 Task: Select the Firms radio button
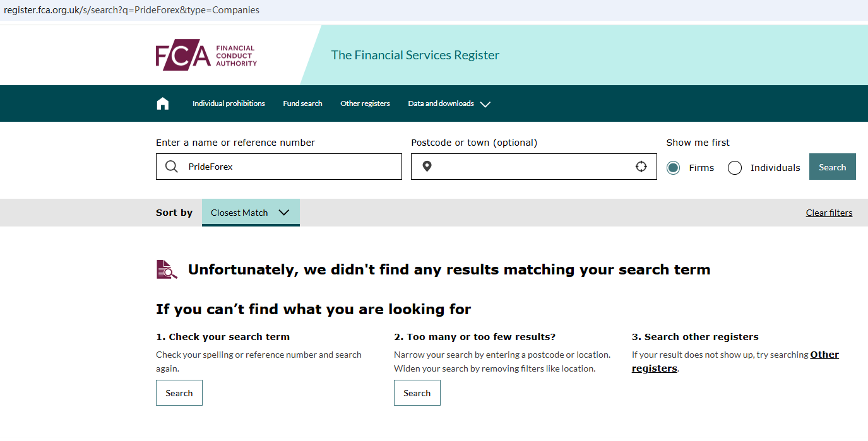click(x=674, y=168)
